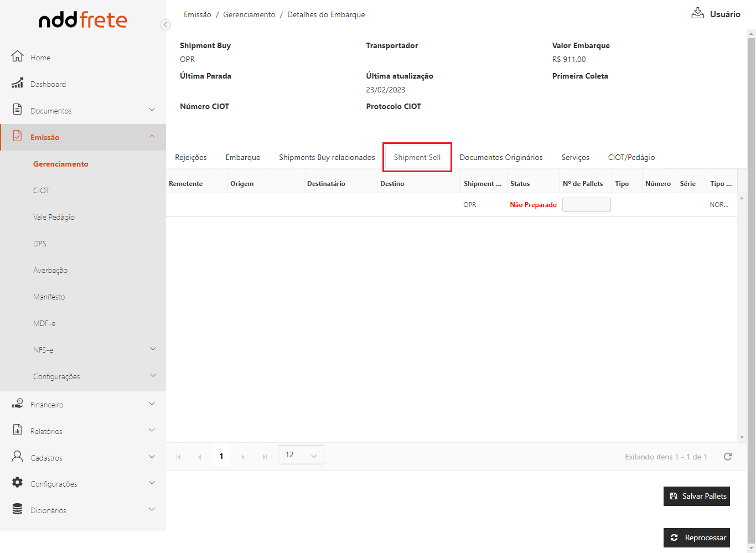756x553 pixels.
Task: Open the page size dropdown showing 12
Action: tap(301, 455)
